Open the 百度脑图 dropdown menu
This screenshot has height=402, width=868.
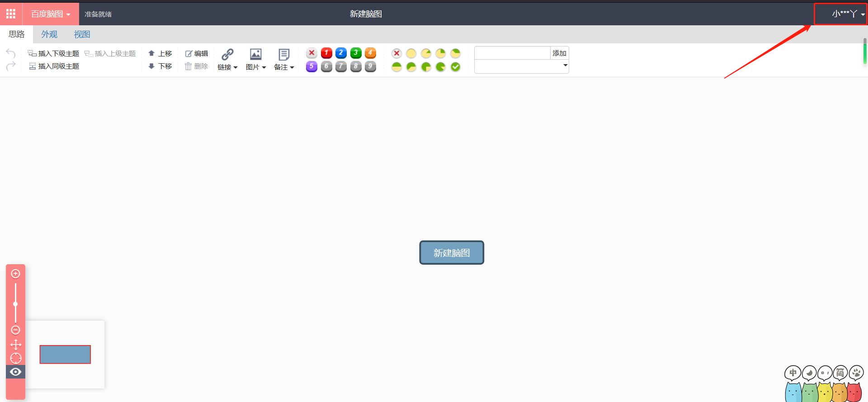(51, 14)
